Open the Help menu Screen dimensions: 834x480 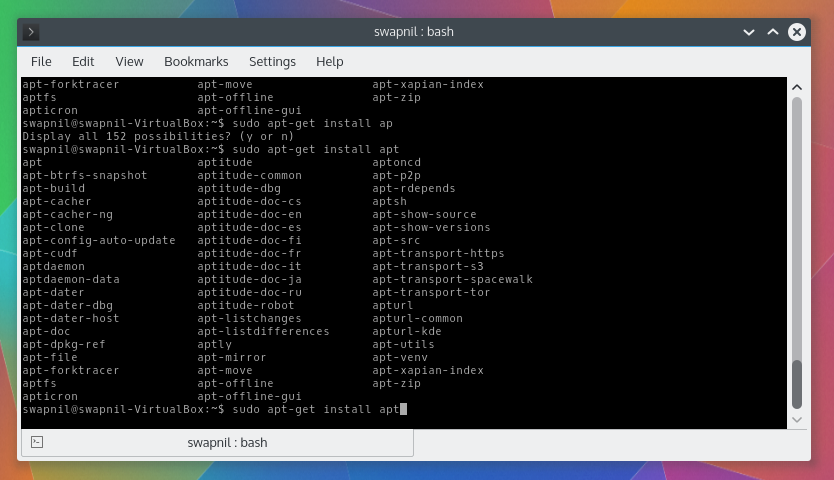coord(330,62)
